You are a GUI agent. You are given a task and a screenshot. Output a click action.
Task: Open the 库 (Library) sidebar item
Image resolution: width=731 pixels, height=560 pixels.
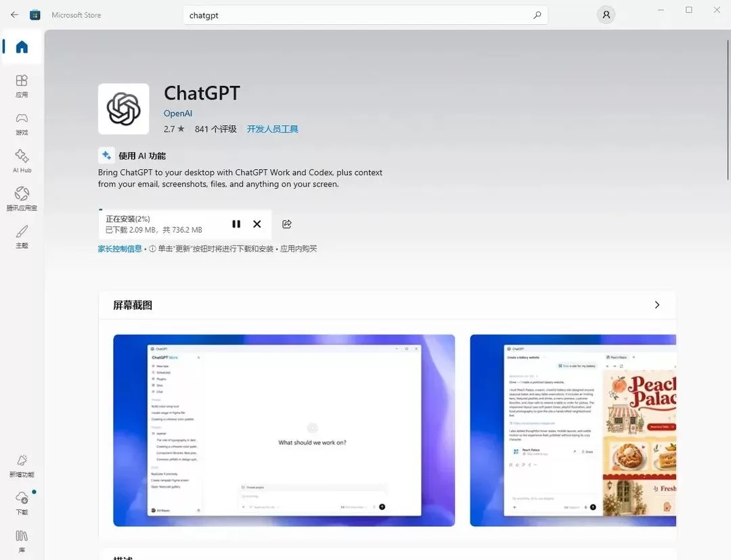click(22, 540)
